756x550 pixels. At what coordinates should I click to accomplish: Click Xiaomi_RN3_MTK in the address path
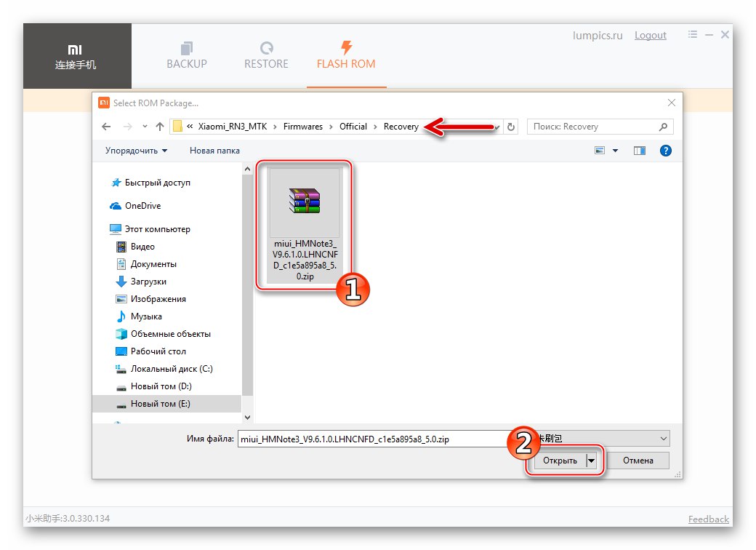pyautogui.click(x=233, y=127)
